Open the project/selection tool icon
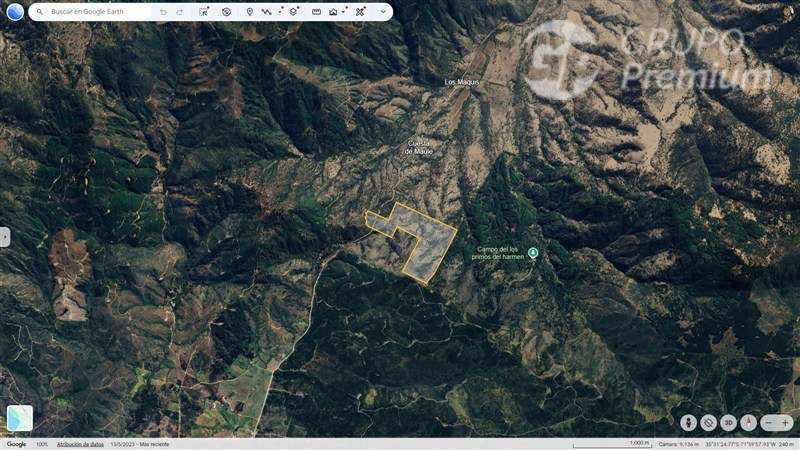Viewport: 800px width, 450px height. coord(204,12)
